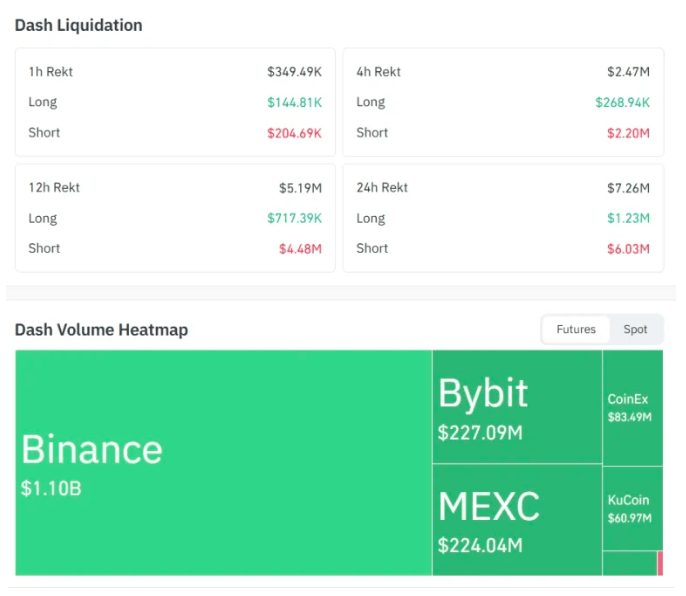The width and height of the screenshot is (686, 596).
Task: Click KuCoin volume $60.97M
Action: [630, 518]
